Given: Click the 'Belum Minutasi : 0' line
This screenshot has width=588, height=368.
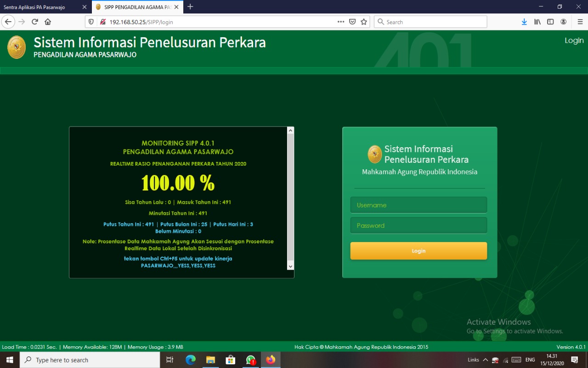Looking at the screenshot, I should coord(178,231).
